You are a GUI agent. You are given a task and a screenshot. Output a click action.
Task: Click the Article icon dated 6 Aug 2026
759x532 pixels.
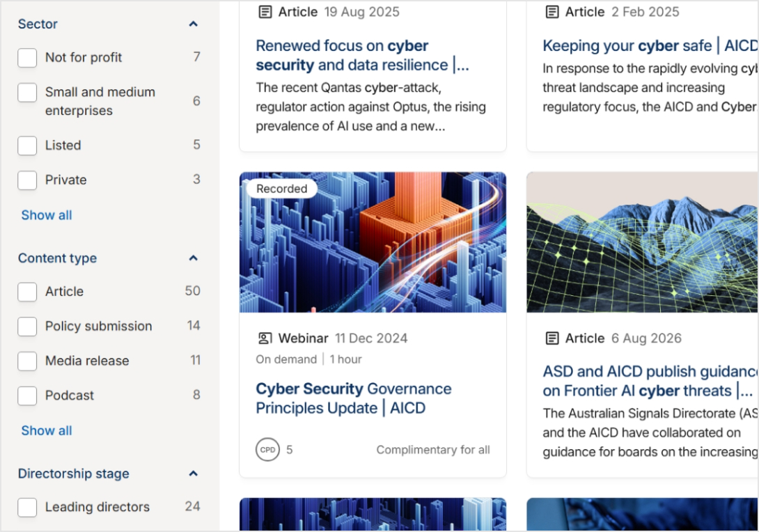(x=551, y=338)
